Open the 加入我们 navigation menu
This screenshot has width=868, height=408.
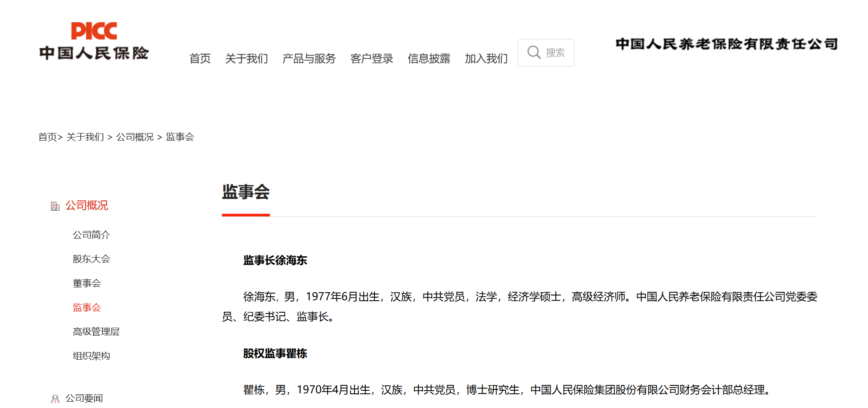click(x=486, y=59)
